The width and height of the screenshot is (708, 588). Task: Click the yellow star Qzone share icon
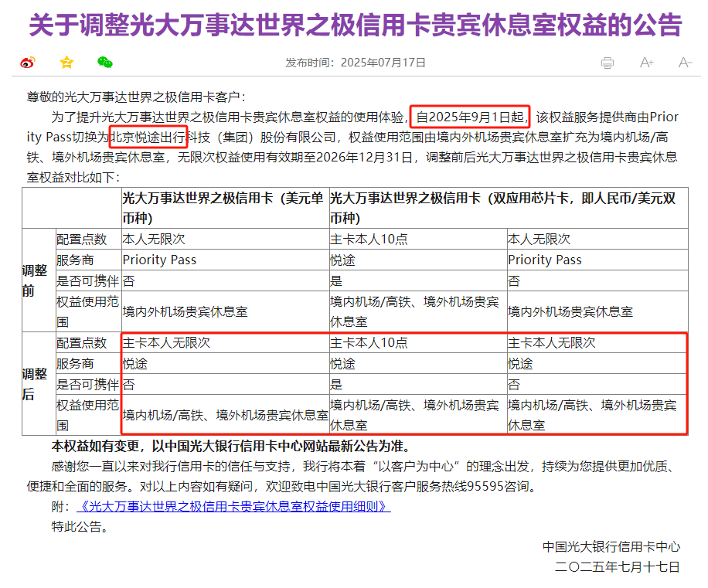pyautogui.click(x=67, y=63)
